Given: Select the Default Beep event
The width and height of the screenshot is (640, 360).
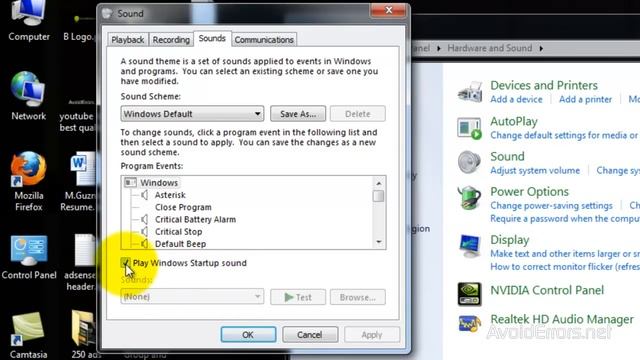Looking at the screenshot, I should click(x=180, y=244).
